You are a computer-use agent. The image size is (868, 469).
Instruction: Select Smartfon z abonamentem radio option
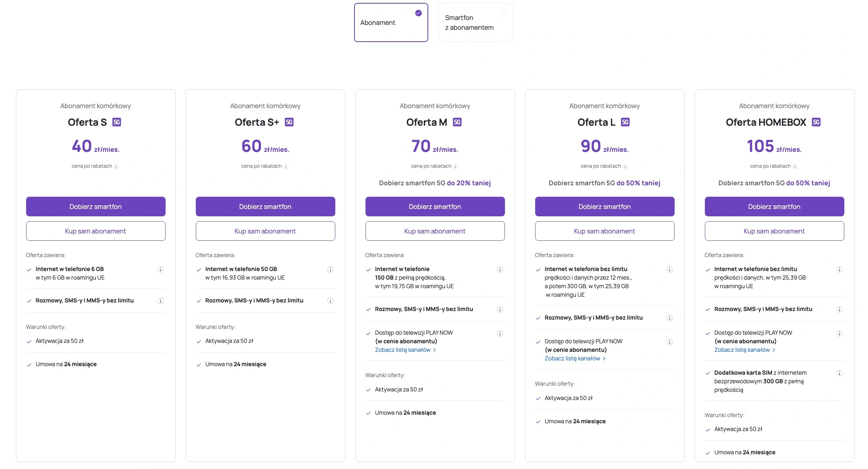click(x=476, y=22)
